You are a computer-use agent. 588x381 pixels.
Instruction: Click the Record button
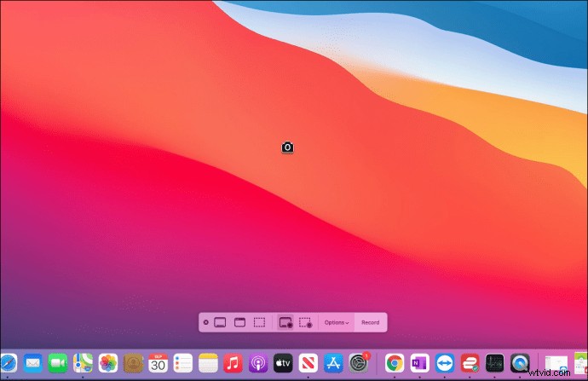point(370,322)
